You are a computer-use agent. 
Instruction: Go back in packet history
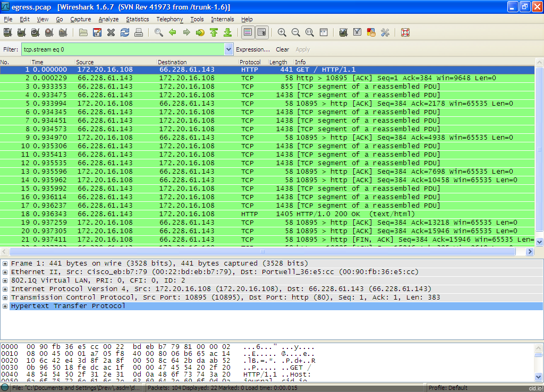click(x=173, y=32)
